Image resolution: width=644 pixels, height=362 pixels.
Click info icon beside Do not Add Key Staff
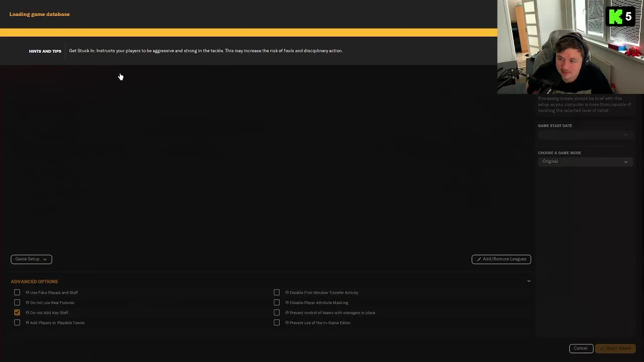[27, 313]
